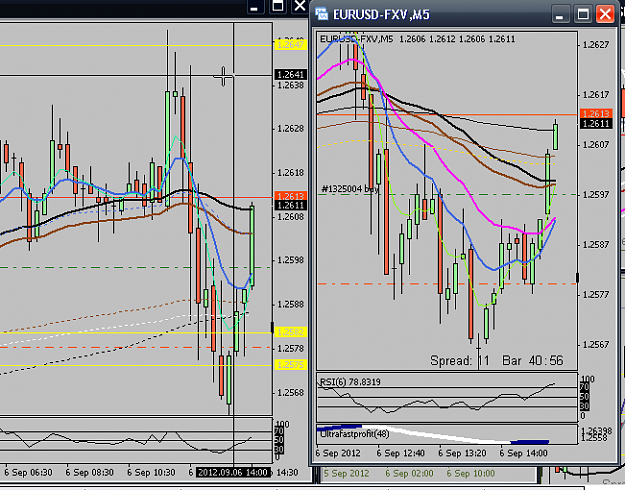Click the 1.2567 price on M5 scale
Viewport: 625px width, 490px height.
pyautogui.click(x=596, y=344)
